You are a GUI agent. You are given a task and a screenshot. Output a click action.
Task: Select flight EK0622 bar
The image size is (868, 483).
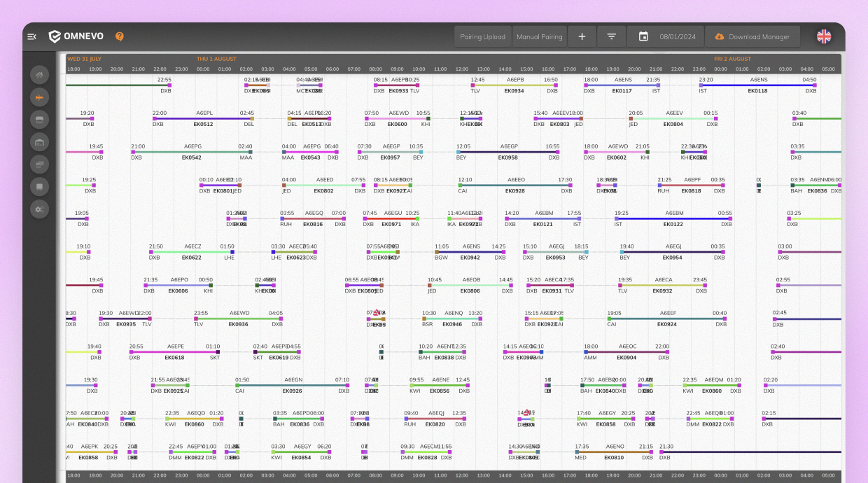tap(192, 251)
